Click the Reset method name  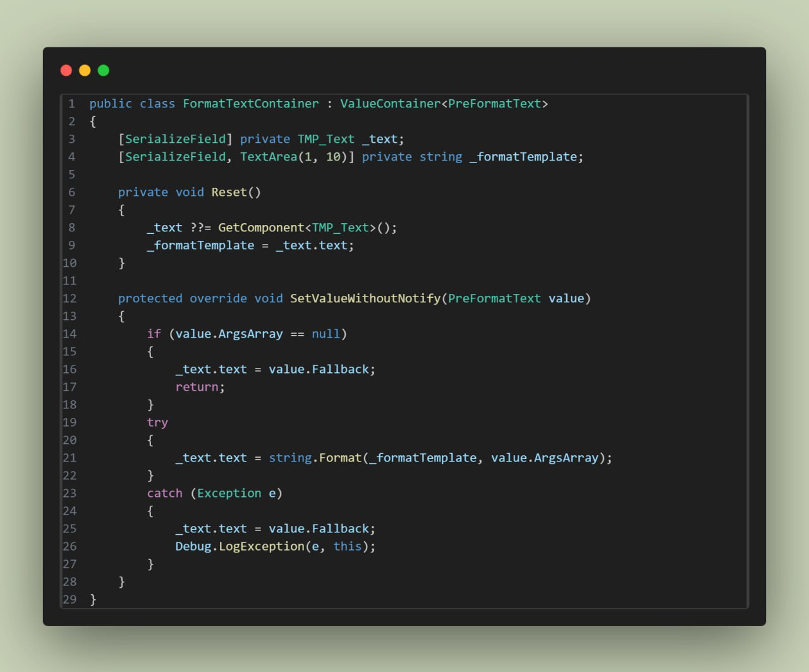pos(229,192)
